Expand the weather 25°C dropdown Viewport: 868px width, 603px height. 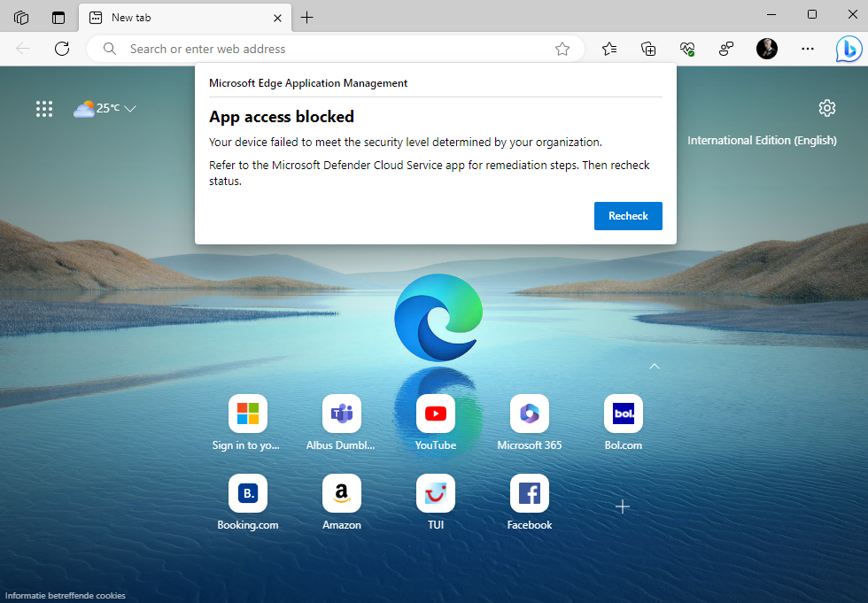tap(130, 109)
